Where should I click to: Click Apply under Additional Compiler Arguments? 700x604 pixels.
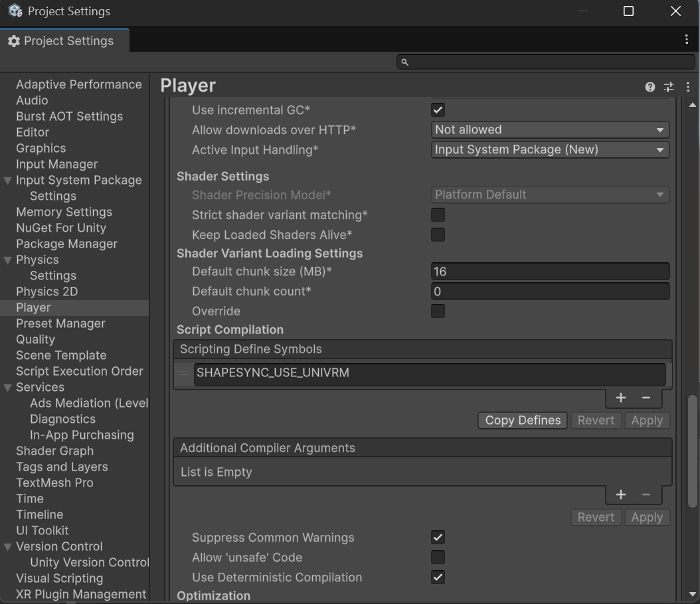pos(647,517)
